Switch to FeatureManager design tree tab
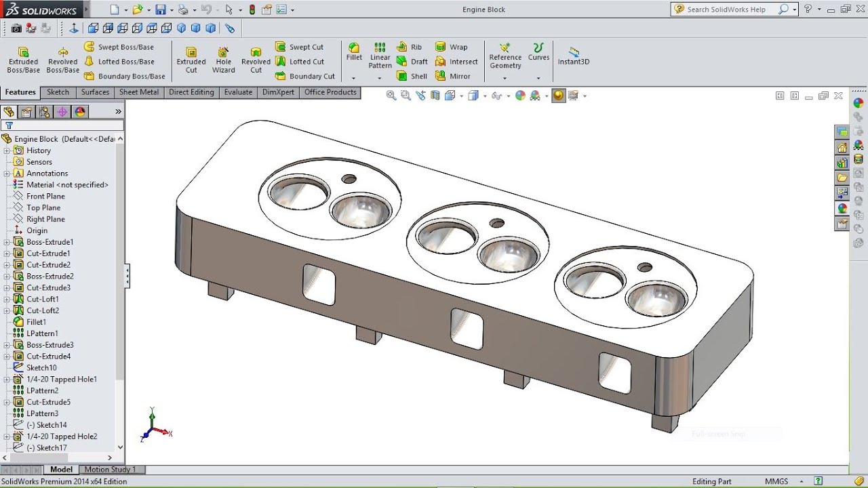Viewport: 868px width, 488px height. tap(9, 112)
